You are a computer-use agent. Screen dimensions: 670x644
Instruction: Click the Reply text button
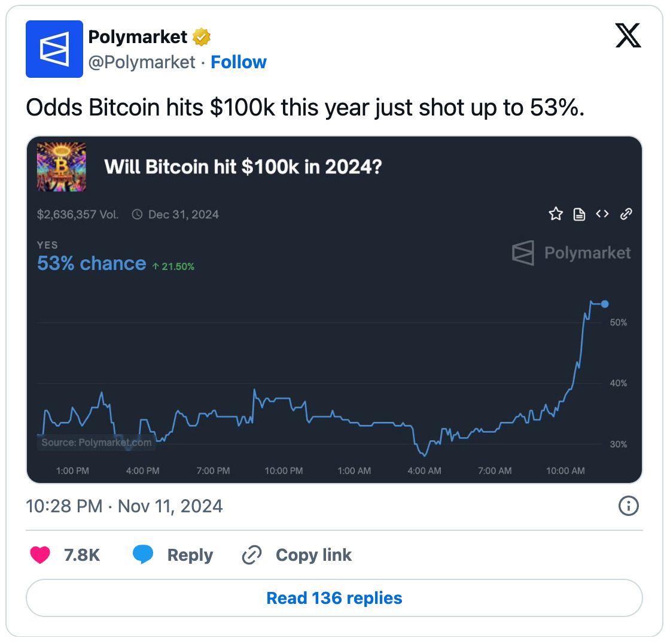[x=190, y=555]
